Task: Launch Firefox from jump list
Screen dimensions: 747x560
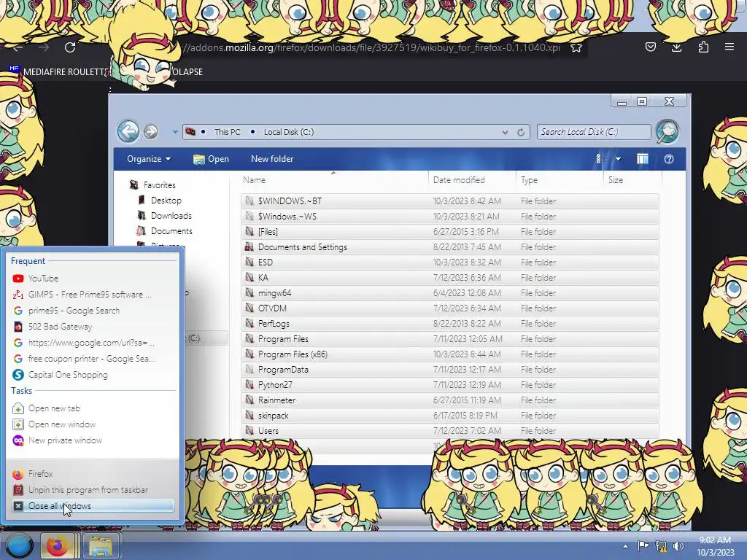Action: point(93,474)
